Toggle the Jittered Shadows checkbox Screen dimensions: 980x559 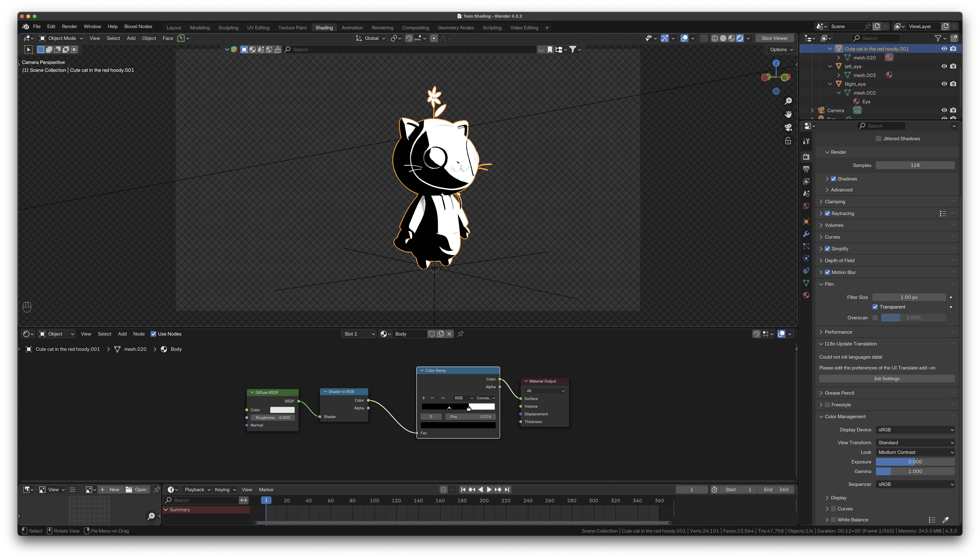click(878, 139)
